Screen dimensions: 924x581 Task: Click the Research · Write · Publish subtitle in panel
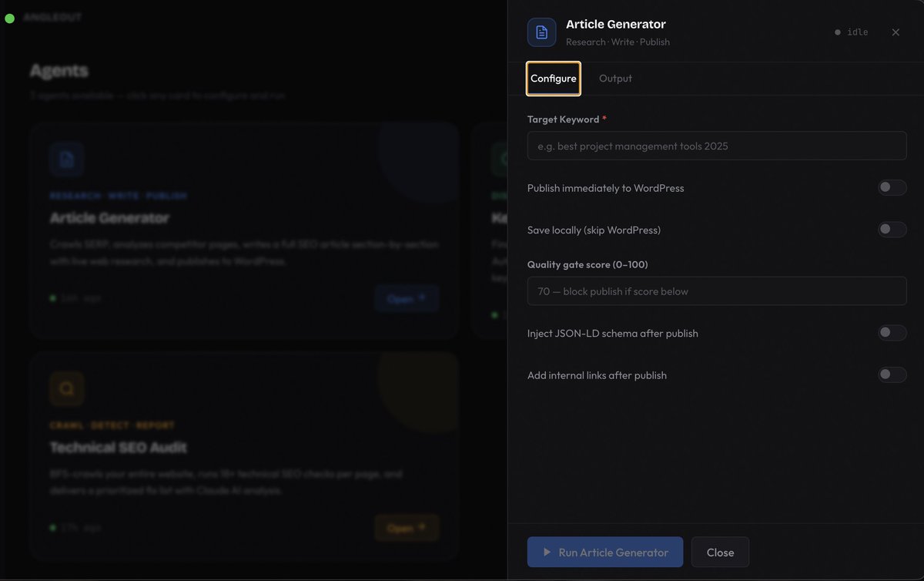click(618, 42)
